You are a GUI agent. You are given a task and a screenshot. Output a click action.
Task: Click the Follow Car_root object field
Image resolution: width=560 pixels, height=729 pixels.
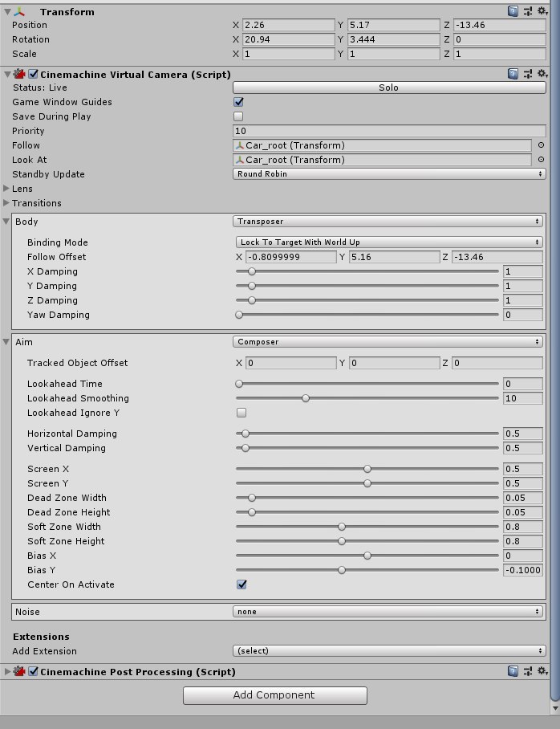(382, 145)
